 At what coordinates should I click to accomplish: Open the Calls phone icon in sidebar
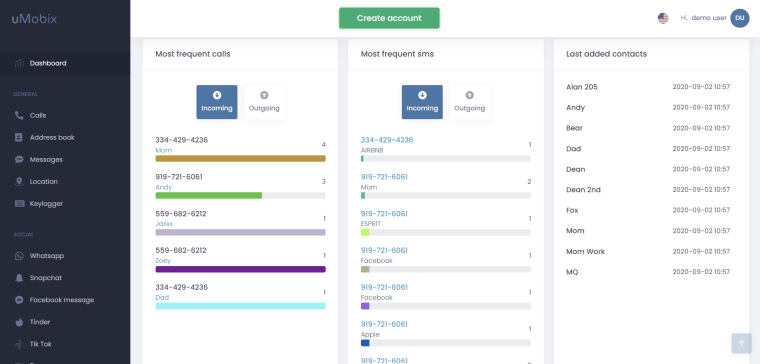coord(19,115)
